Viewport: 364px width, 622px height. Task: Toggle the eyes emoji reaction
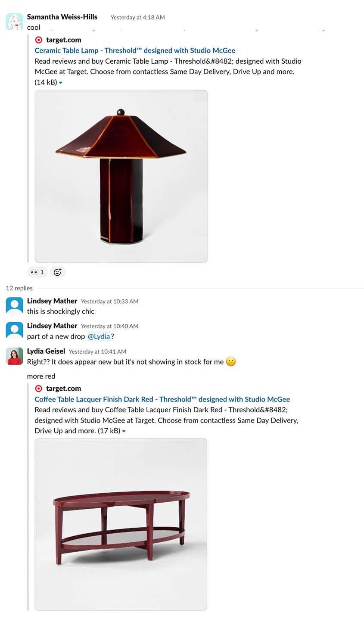tap(37, 272)
